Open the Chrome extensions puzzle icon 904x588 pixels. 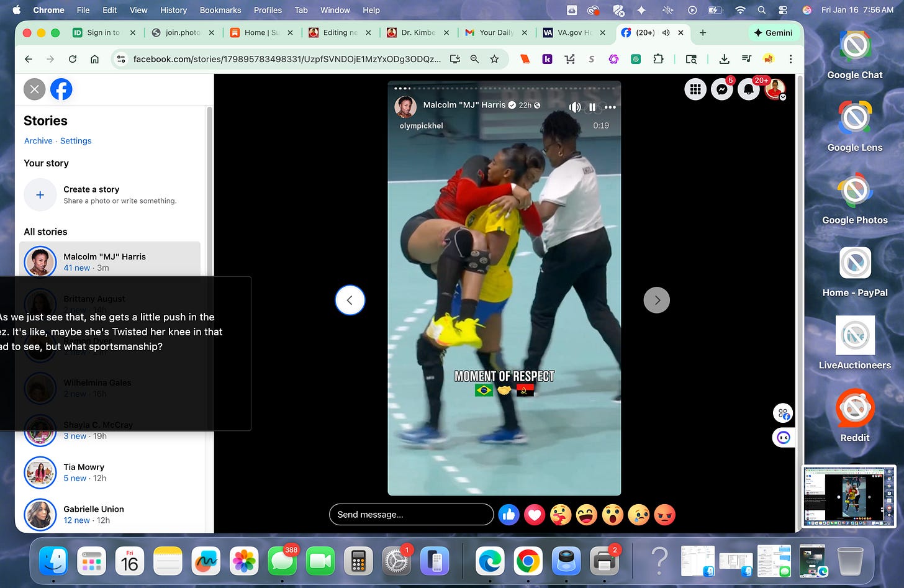[658, 59]
